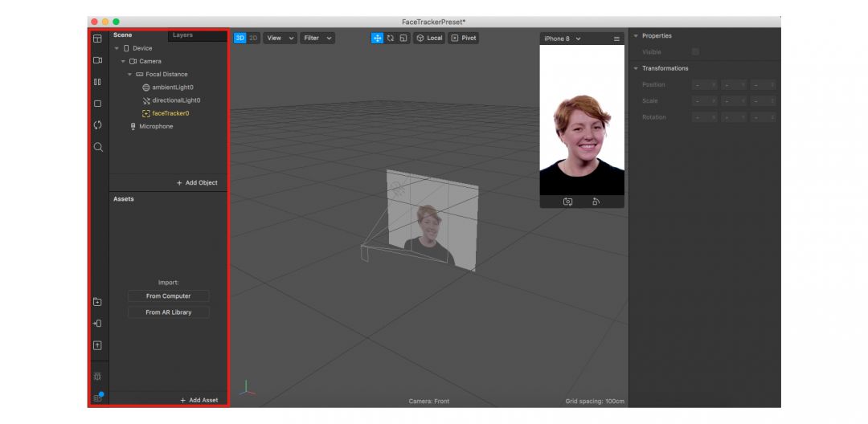Screen dimensions: 868x424
Task: Click the restart refresh icon in sidebar
Action: click(97, 125)
